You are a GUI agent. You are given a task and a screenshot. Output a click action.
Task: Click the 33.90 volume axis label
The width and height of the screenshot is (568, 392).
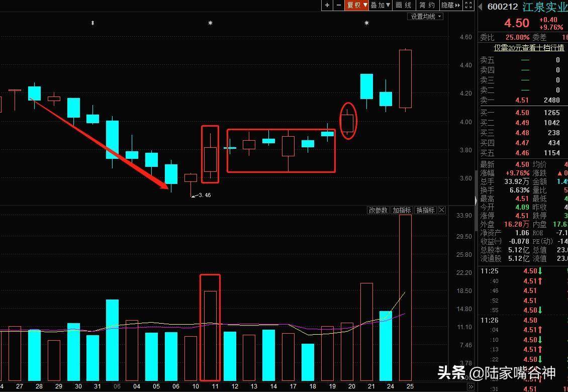click(464, 216)
